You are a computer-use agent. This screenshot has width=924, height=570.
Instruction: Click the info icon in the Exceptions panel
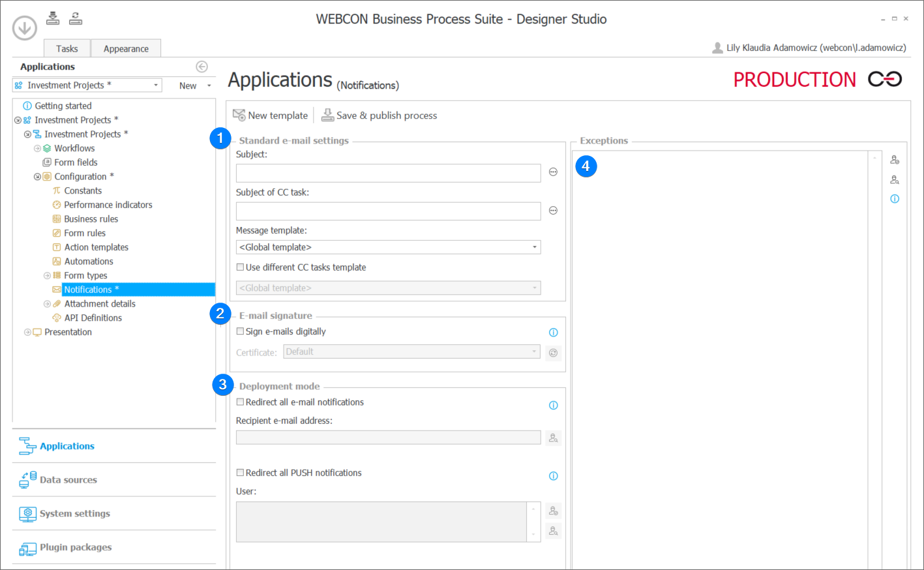[x=895, y=199]
